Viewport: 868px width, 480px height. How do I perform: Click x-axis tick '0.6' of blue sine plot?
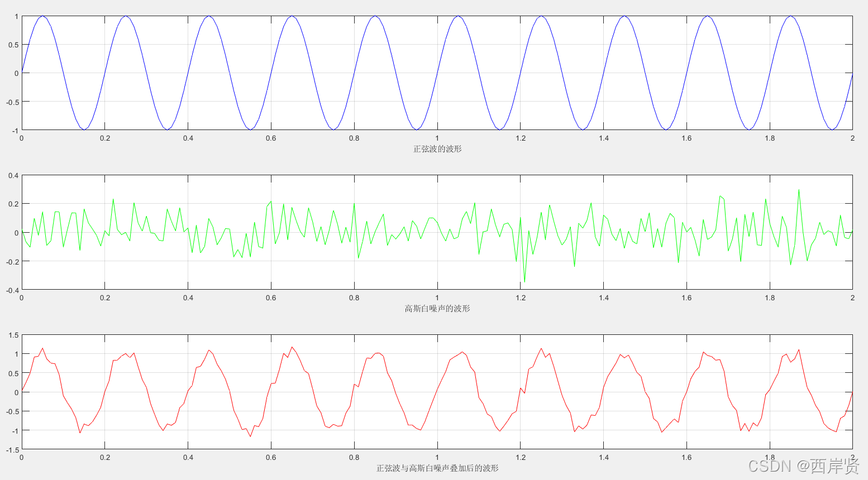[x=271, y=138]
